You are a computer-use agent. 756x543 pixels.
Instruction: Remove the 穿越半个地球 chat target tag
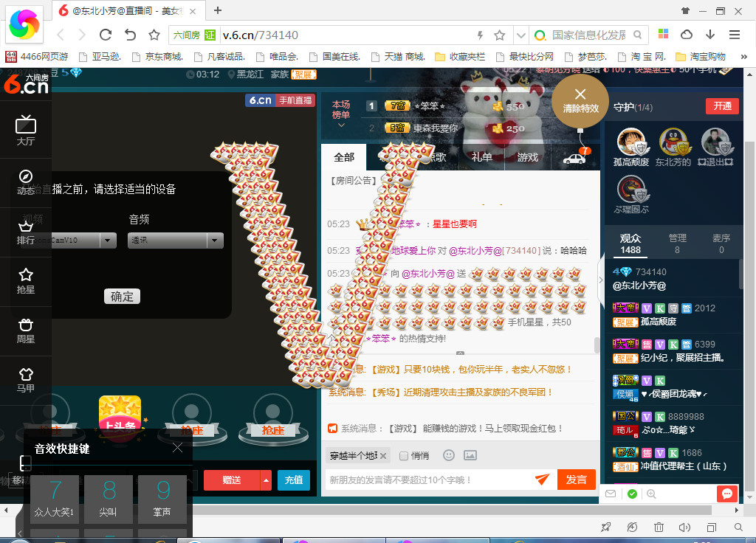(383, 456)
